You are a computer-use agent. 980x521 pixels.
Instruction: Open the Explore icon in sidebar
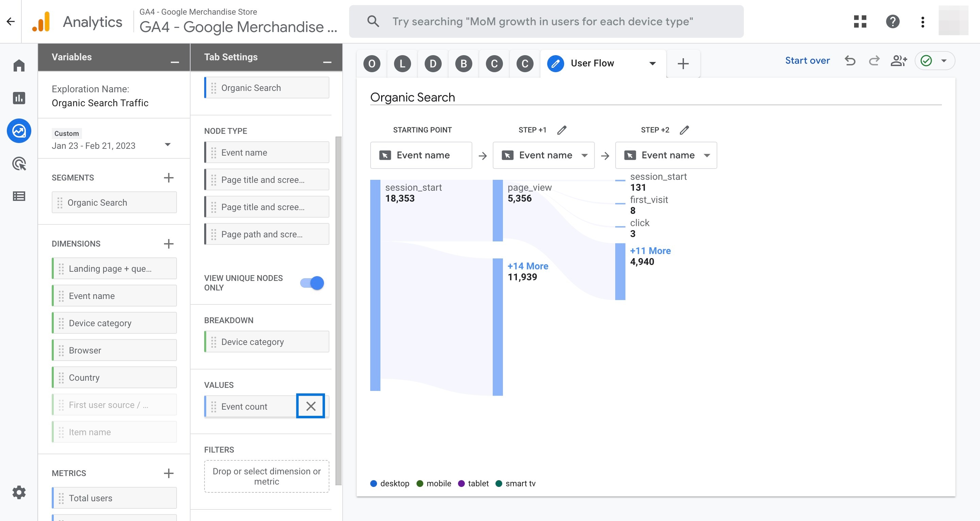[19, 131]
